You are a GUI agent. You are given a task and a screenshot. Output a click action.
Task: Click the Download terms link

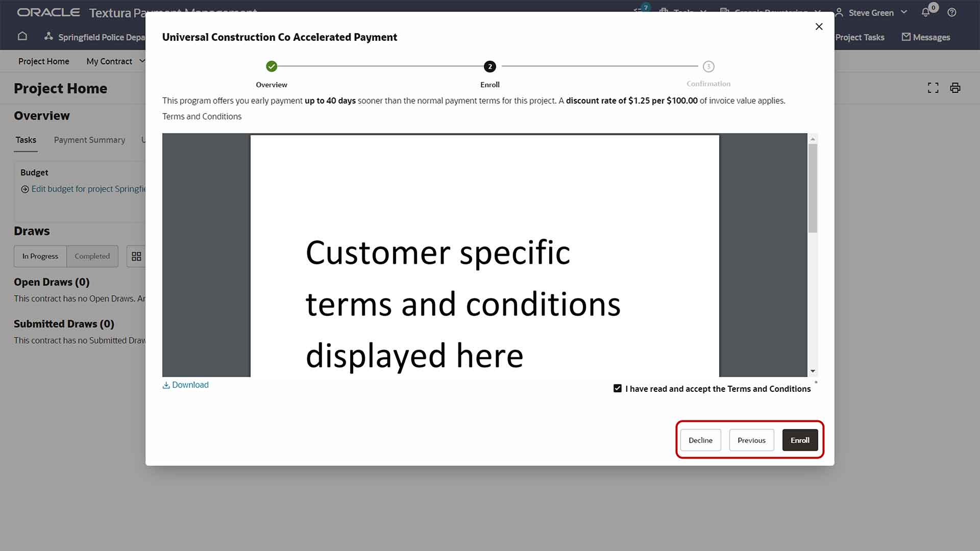click(186, 385)
